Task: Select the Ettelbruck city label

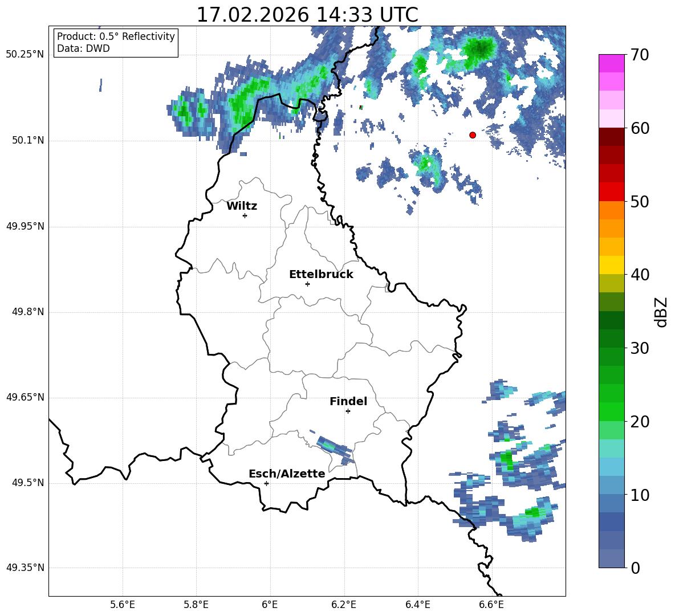Action: point(321,275)
